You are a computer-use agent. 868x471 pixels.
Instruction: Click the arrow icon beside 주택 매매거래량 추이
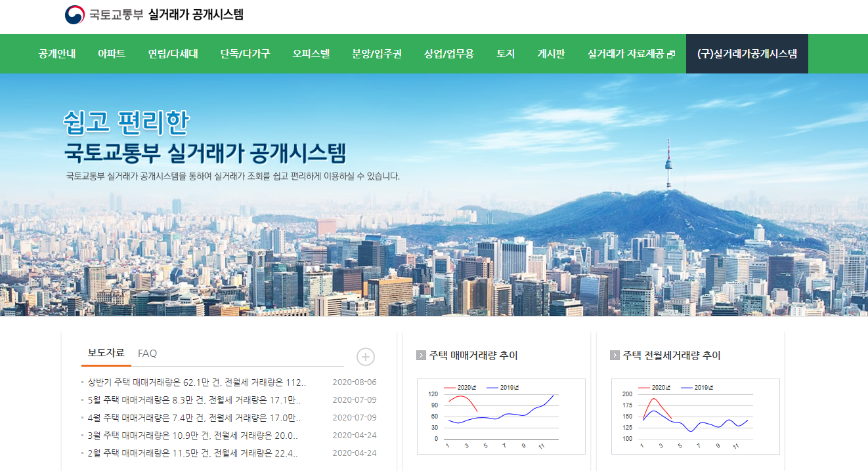(x=421, y=356)
